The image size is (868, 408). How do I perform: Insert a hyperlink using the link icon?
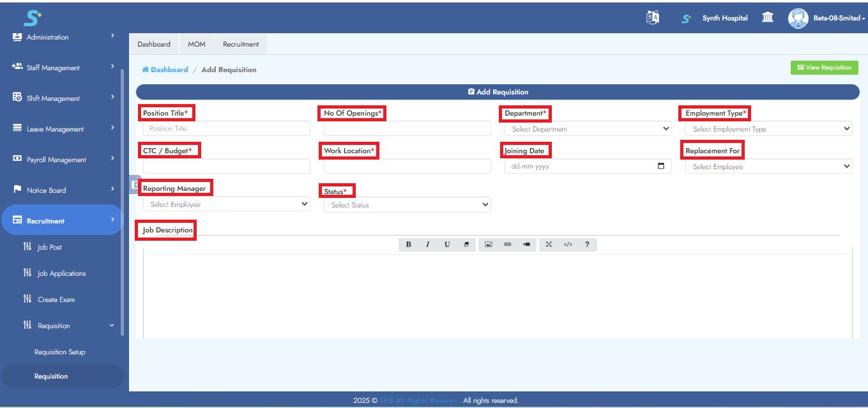coord(508,245)
